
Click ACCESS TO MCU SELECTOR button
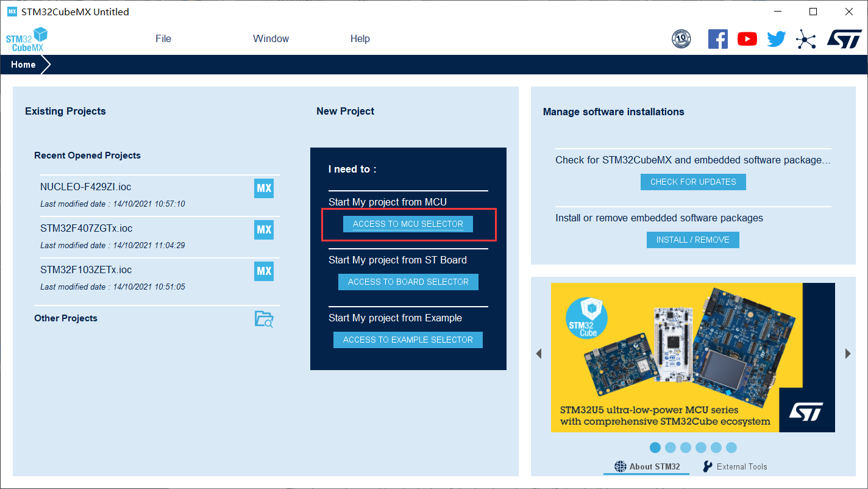(x=408, y=224)
